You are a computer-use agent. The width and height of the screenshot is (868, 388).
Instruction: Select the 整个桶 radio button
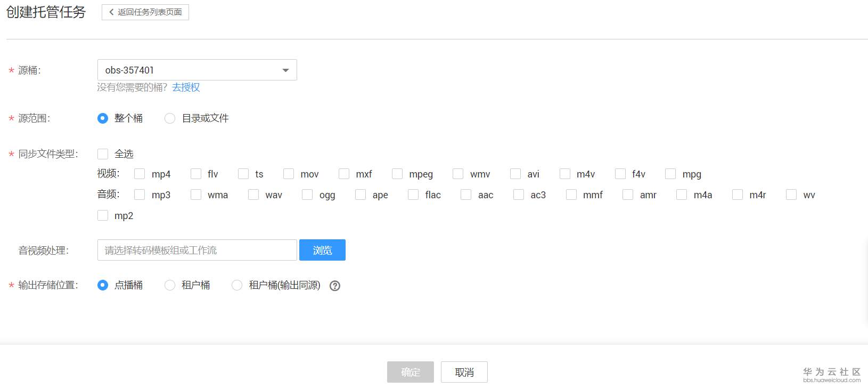coord(103,118)
